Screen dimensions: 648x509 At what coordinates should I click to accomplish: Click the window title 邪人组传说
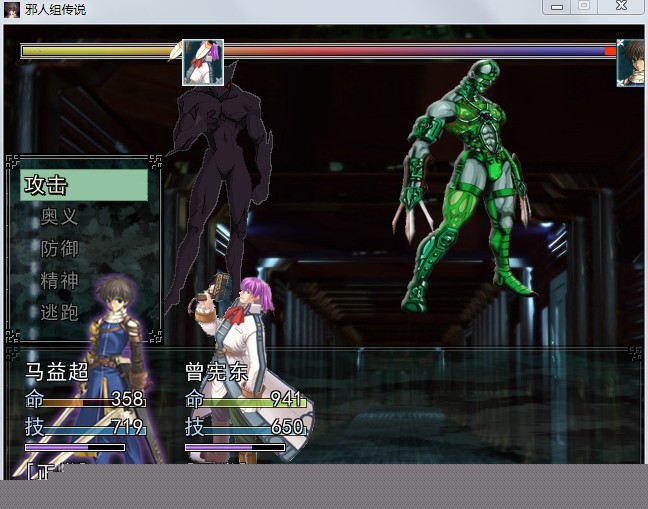point(55,9)
